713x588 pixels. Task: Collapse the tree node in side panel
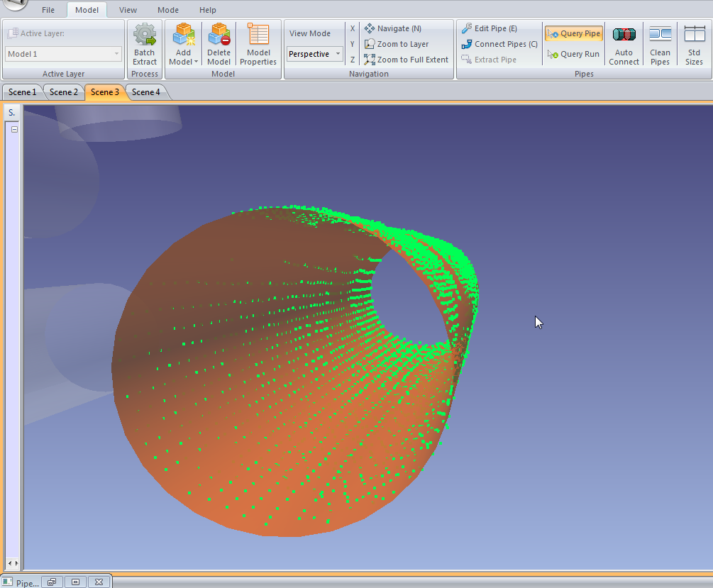[14, 129]
